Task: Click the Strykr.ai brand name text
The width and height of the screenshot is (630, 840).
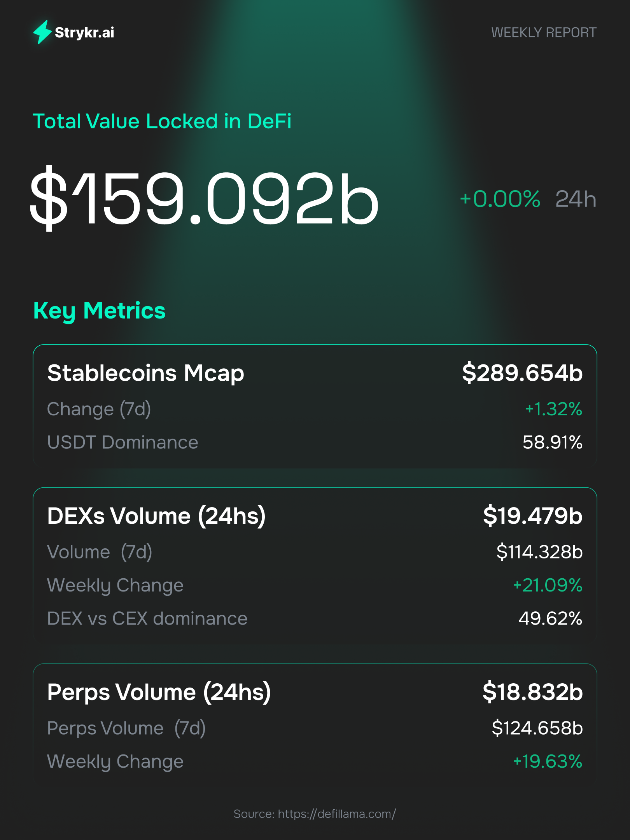Action: tap(84, 33)
